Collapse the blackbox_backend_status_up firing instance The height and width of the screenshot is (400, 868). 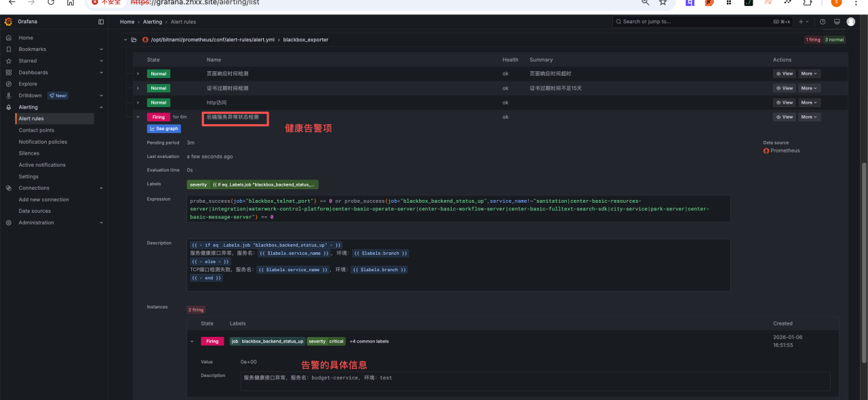(x=192, y=342)
